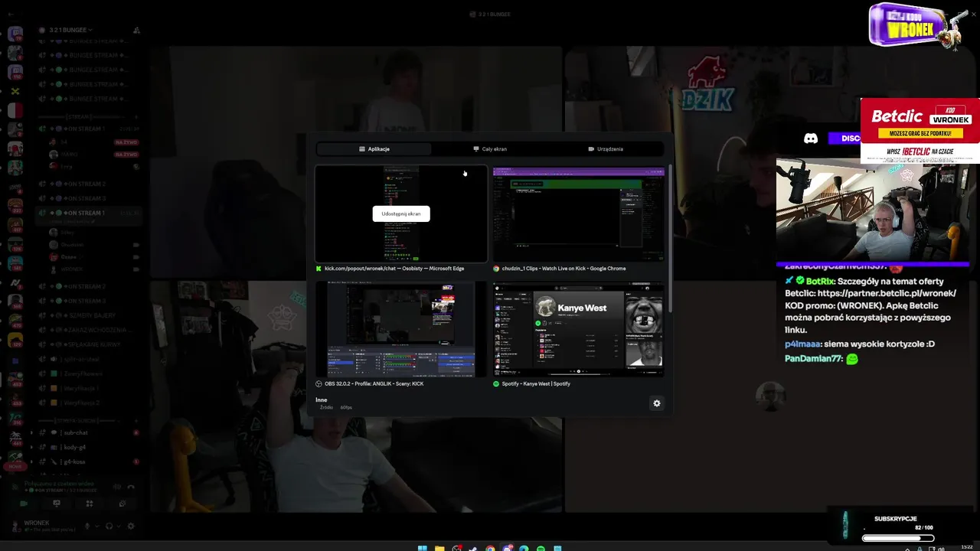Select the chudzin_1 Clips Chrome window thumbnail

point(579,214)
